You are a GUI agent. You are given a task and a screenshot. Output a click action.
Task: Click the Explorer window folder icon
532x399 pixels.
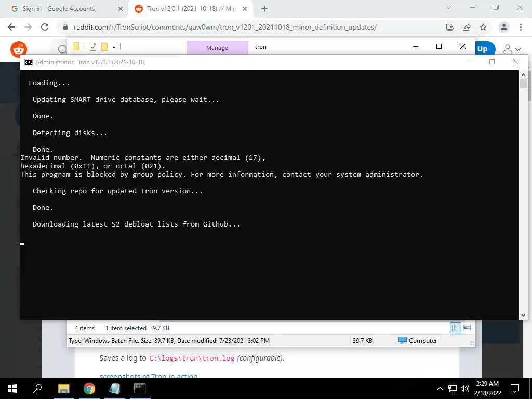[x=76, y=46]
